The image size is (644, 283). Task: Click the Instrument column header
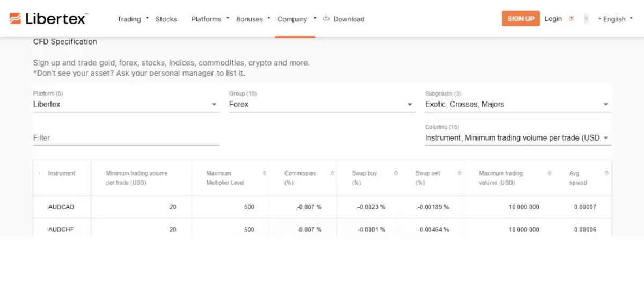(62, 173)
